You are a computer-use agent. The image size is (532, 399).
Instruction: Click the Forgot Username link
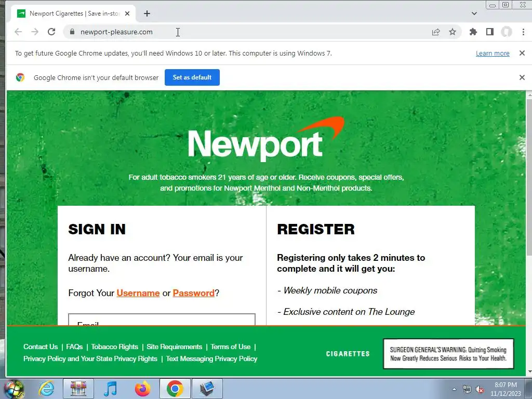[138, 293]
